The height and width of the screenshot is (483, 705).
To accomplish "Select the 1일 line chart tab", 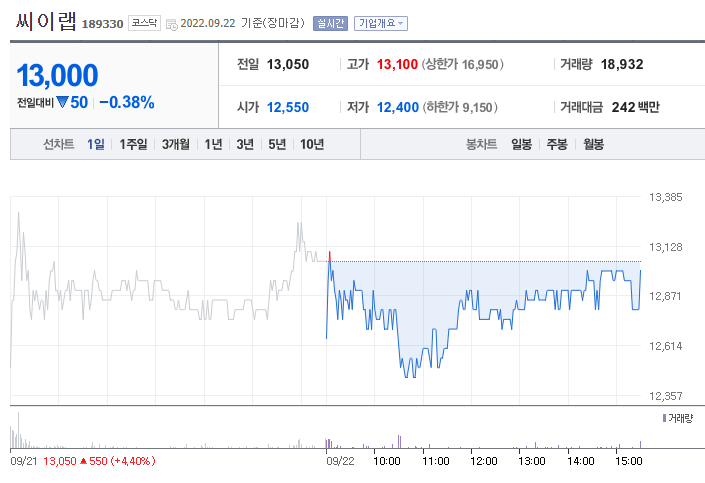I will click(96, 144).
